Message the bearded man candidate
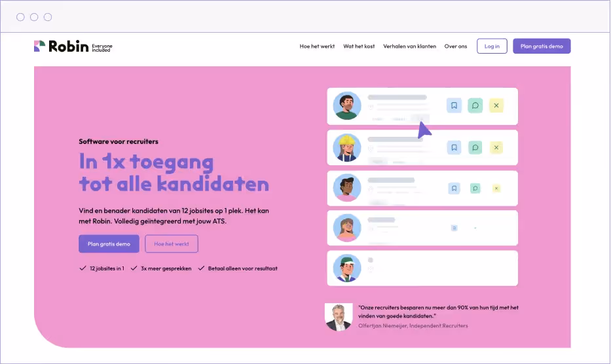 pyautogui.click(x=475, y=105)
